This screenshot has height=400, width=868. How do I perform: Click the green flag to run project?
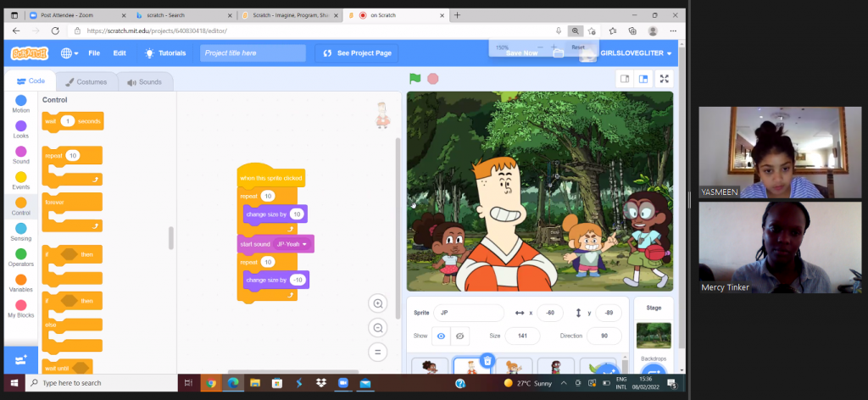coord(415,79)
